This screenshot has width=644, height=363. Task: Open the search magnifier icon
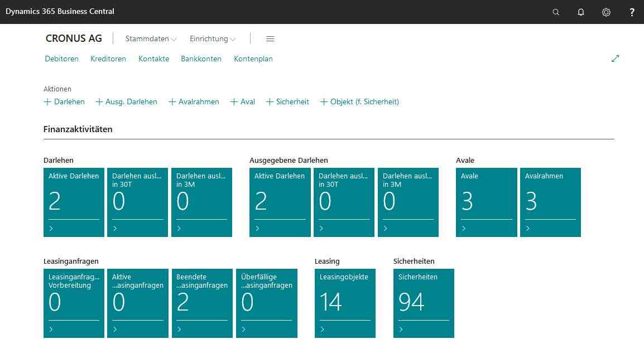[555, 12]
